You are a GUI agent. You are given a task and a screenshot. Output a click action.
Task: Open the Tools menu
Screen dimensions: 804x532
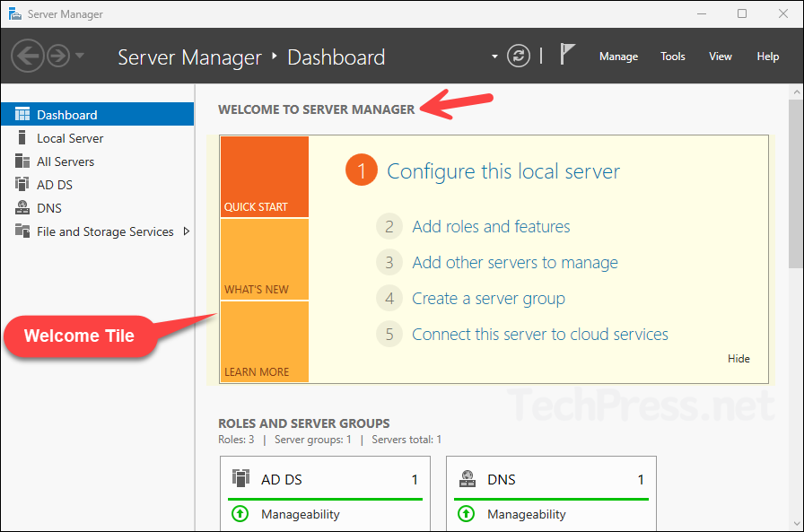pyautogui.click(x=672, y=56)
